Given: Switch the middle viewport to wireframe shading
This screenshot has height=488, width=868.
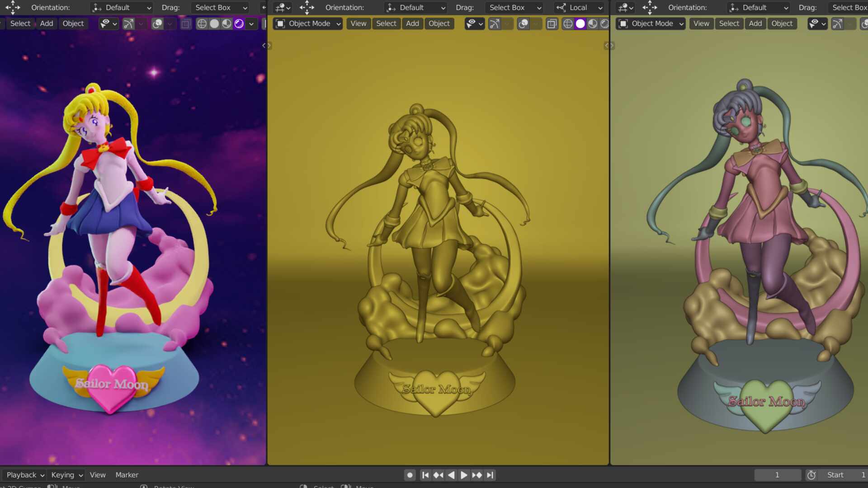Looking at the screenshot, I should click(568, 23).
